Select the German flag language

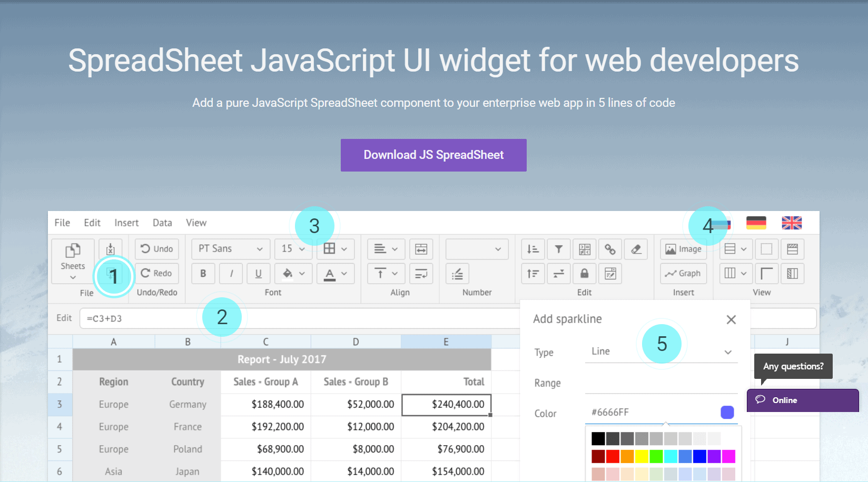756,223
